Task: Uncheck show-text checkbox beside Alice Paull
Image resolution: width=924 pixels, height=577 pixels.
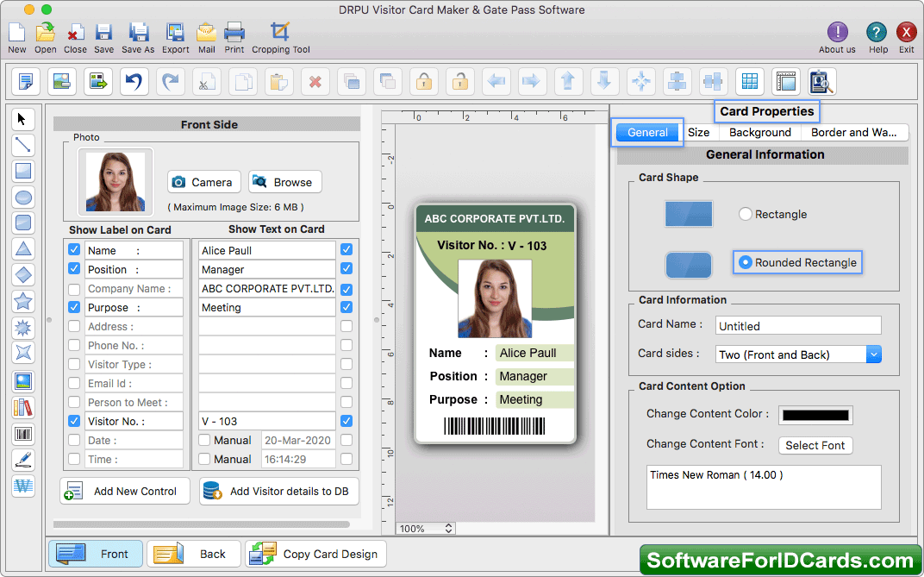Action: (346, 250)
